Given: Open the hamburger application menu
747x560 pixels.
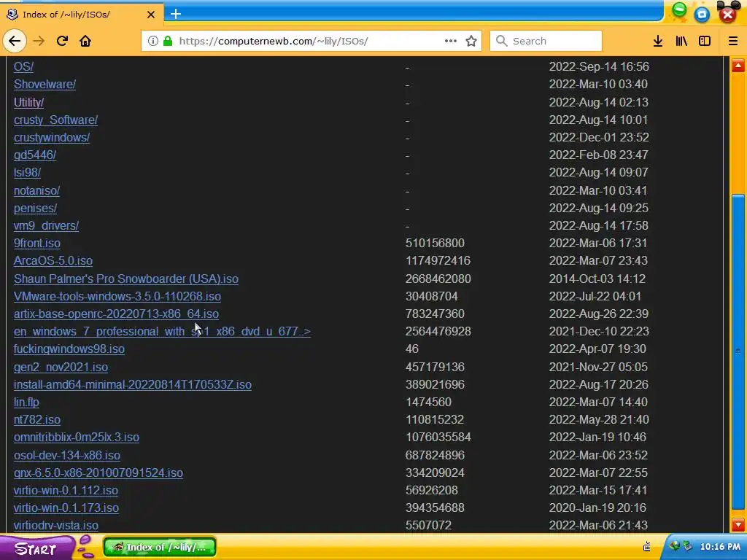Looking at the screenshot, I should (x=733, y=41).
